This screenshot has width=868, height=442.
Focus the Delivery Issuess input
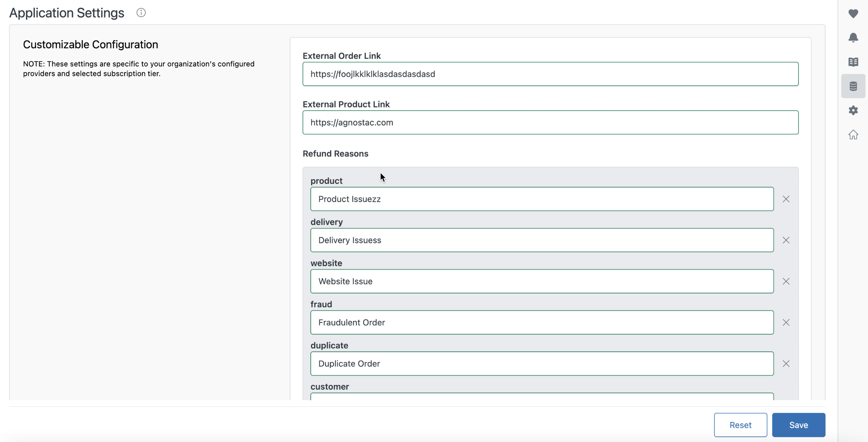click(x=542, y=240)
